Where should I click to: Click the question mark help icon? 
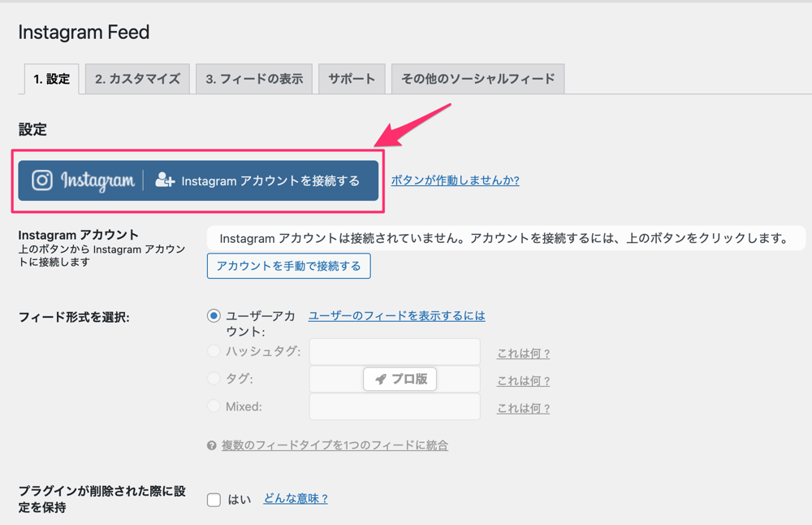(x=211, y=445)
